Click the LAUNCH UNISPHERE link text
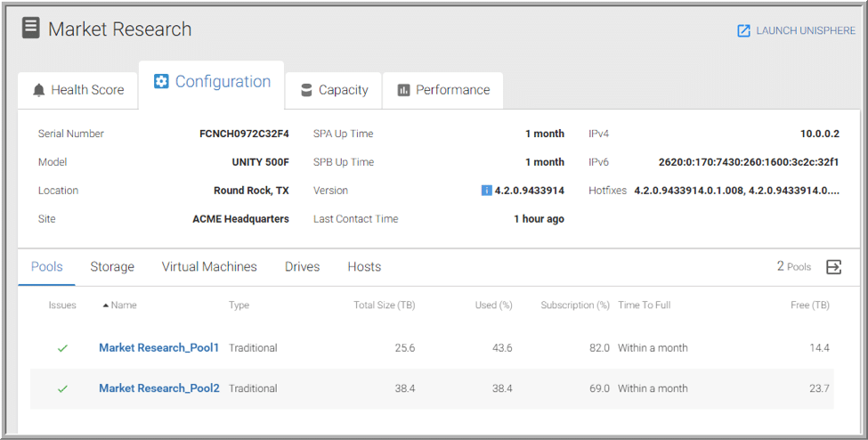868x440 pixels. tap(806, 31)
